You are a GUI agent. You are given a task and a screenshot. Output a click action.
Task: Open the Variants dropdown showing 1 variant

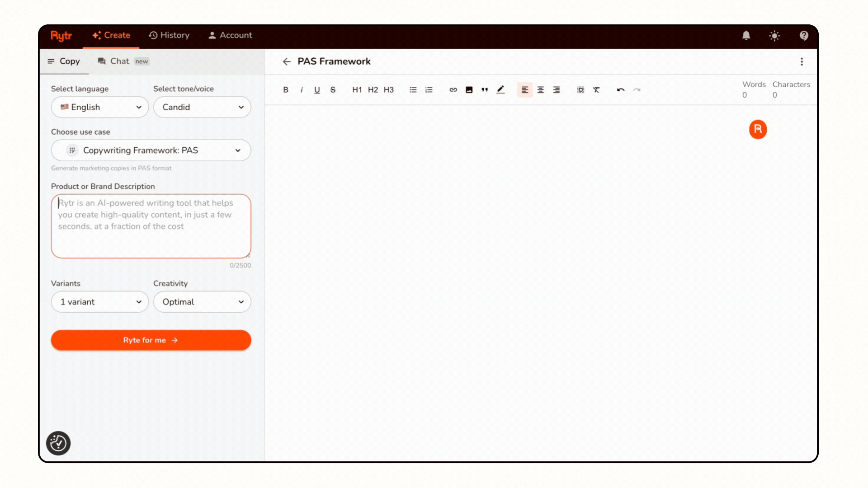[x=99, y=302]
